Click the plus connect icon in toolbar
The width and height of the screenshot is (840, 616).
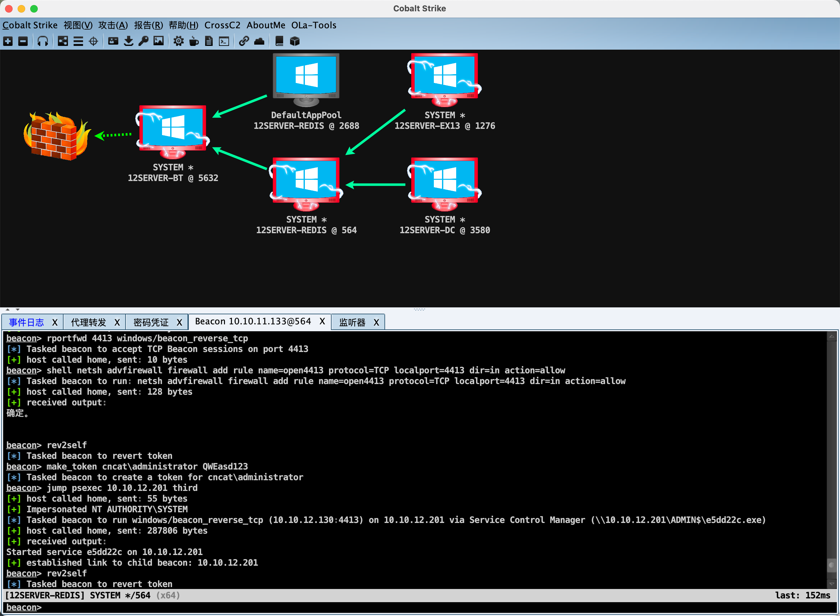coord(8,41)
